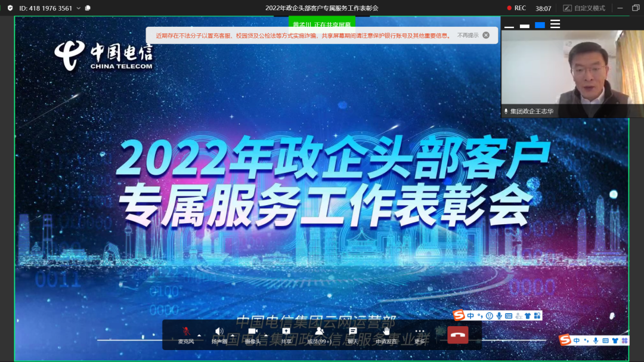Open the 更多 (more) menu
The image size is (644, 362).
click(x=419, y=335)
